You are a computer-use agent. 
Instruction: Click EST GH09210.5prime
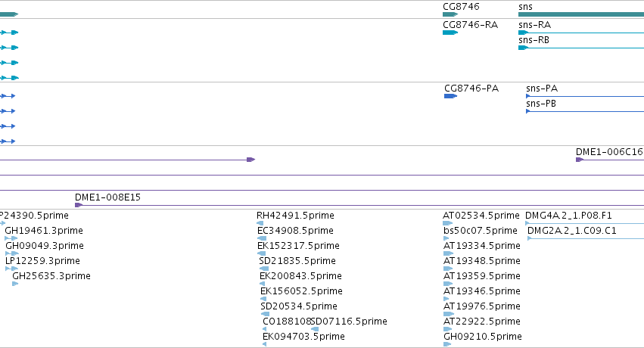[483, 337]
